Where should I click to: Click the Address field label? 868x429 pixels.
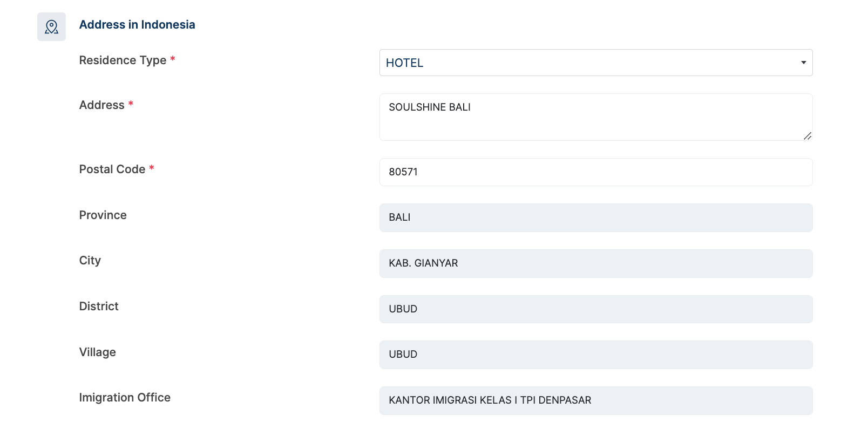(101, 105)
